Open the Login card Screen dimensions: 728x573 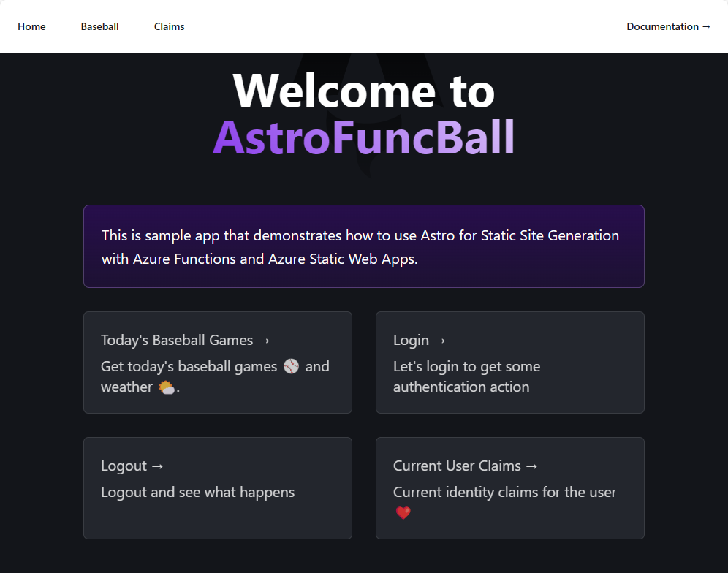pyautogui.click(x=509, y=363)
